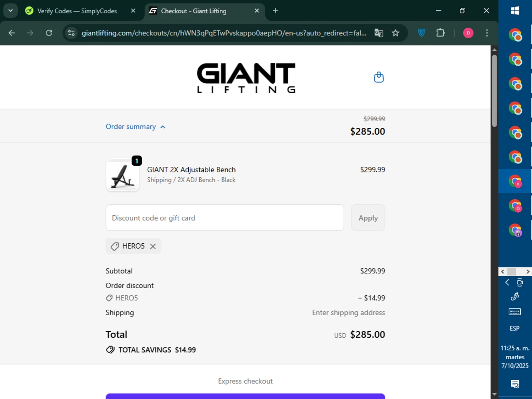
Task: Show hidden tray icons chevron
Action: pos(507,282)
